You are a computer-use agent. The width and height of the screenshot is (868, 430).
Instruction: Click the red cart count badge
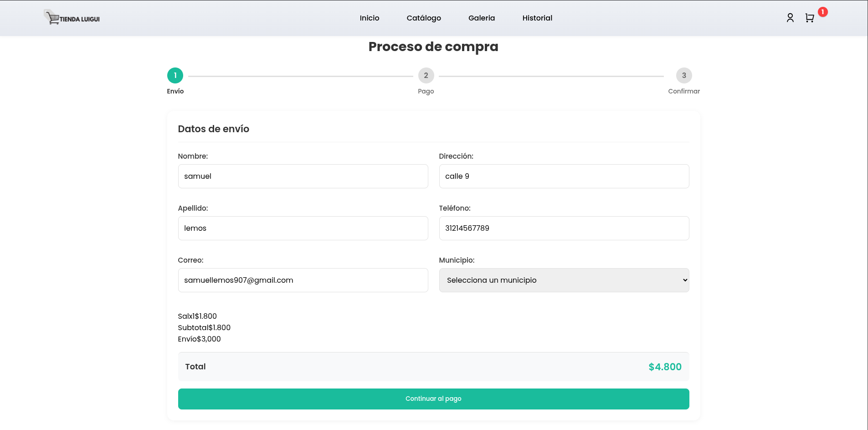[x=822, y=12]
